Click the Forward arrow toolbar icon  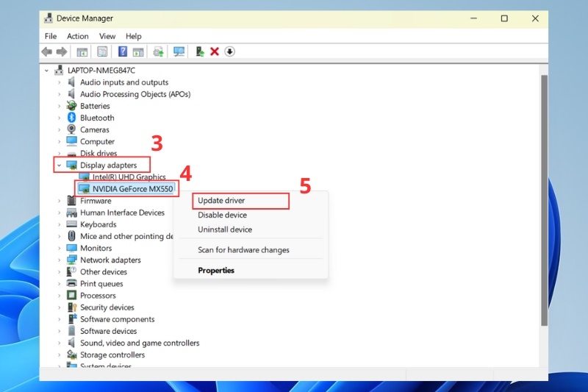62,51
